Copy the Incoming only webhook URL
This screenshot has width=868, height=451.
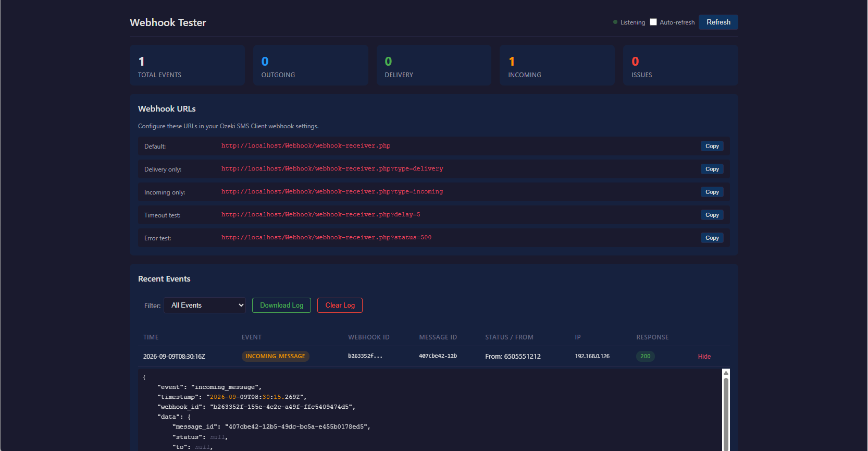tap(712, 192)
